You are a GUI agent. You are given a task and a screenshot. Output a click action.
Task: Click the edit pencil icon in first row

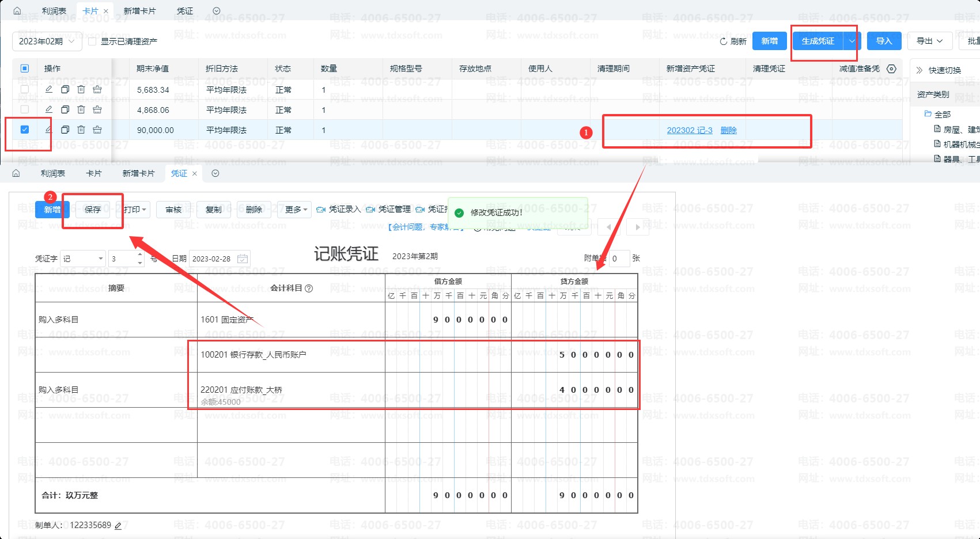(x=49, y=90)
